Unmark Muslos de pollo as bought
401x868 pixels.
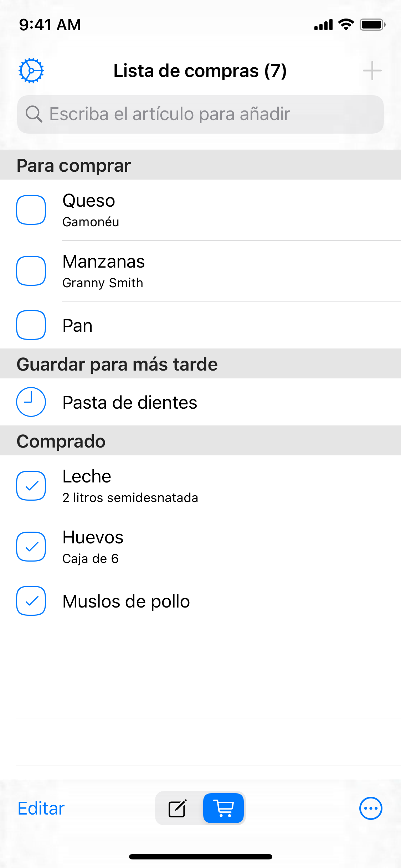click(x=31, y=601)
